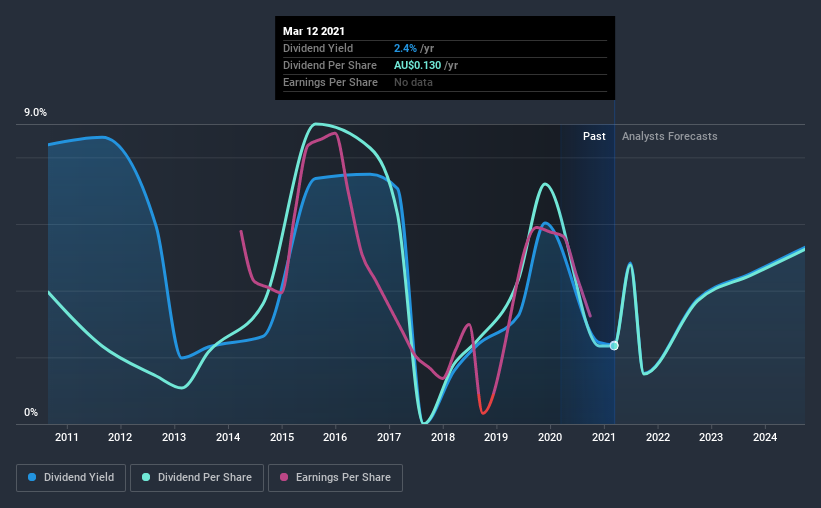Click the 2024 x-axis label

coord(765,437)
